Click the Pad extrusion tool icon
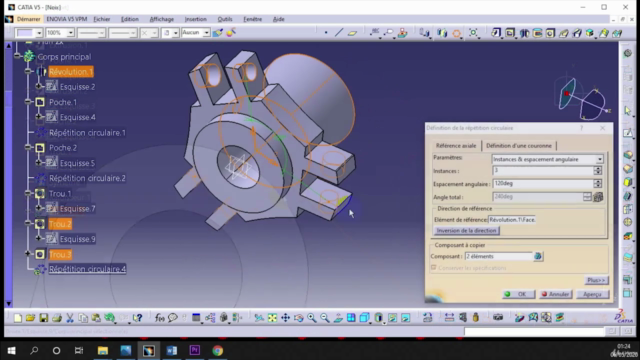The height and width of the screenshot is (360, 640). pos(496,33)
